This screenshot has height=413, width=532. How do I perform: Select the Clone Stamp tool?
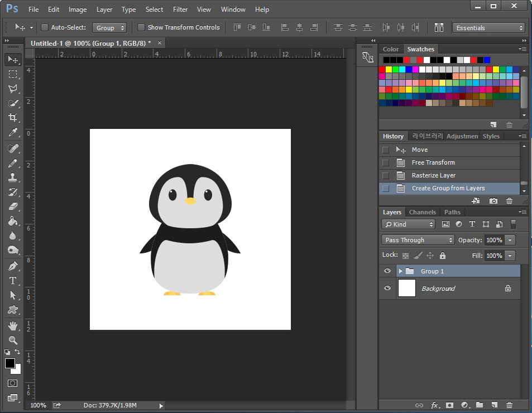point(13,177)
